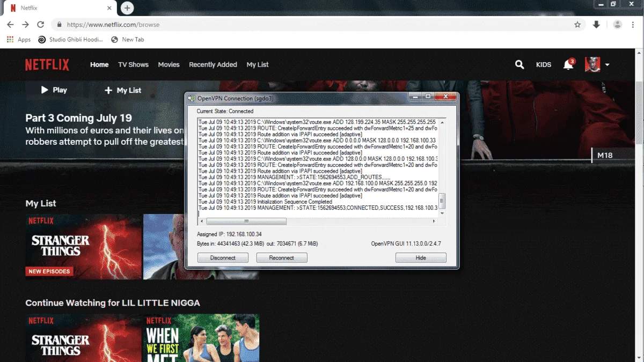Click the 'Initialization Sequence Completed' log line
The height and width of the screenshot is (362, 644).
coord(265,202)
